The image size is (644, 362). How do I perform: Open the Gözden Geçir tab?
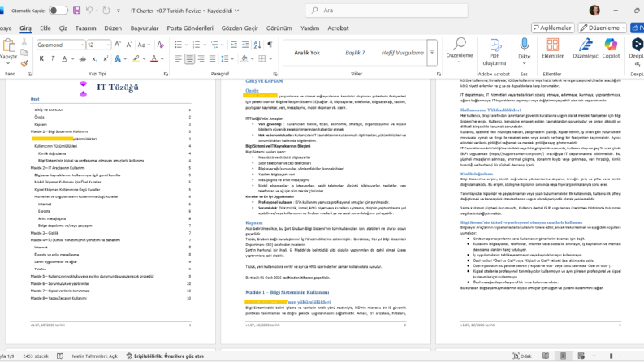click(x=240, y=28)
